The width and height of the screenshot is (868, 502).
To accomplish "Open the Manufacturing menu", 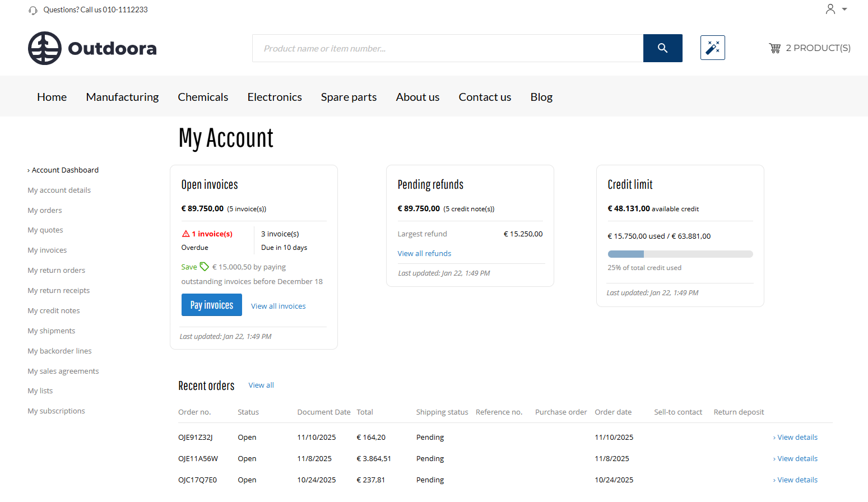I will [x=122, y=97].
